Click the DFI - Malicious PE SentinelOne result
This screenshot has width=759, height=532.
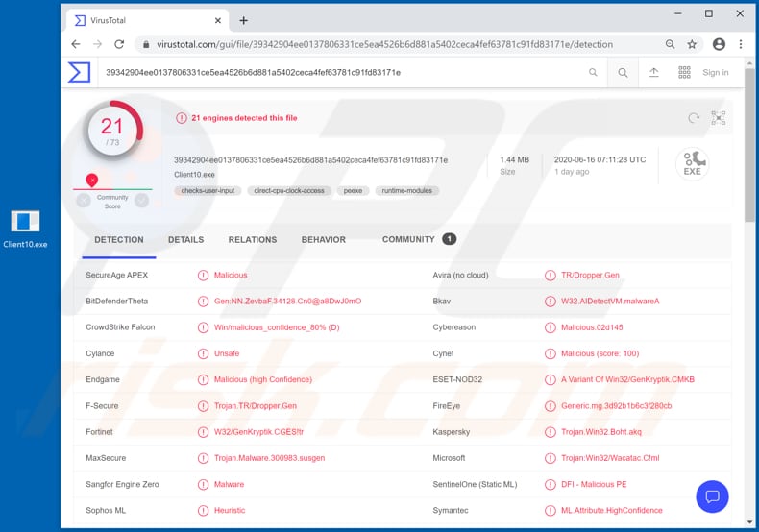click(594, 484)
